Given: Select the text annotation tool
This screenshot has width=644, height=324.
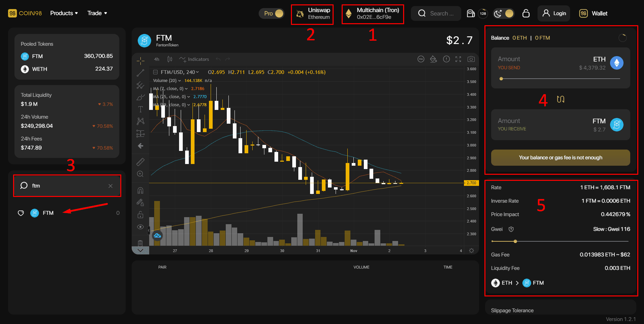Looking at the screenshot, I should point(140,109).
